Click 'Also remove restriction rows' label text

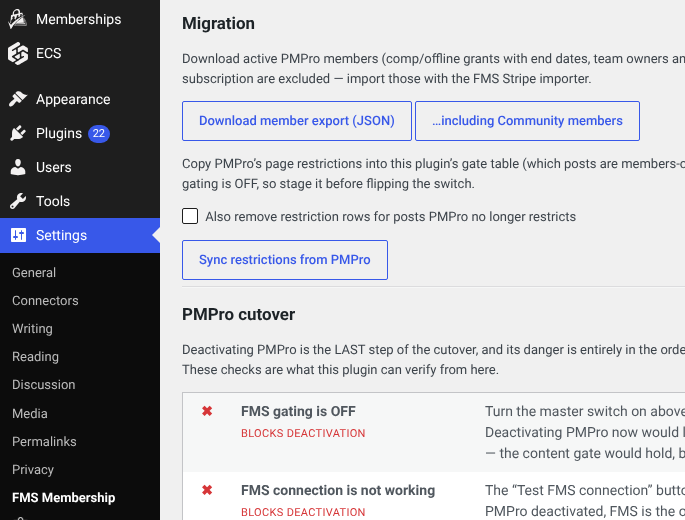tap(391, 217)
